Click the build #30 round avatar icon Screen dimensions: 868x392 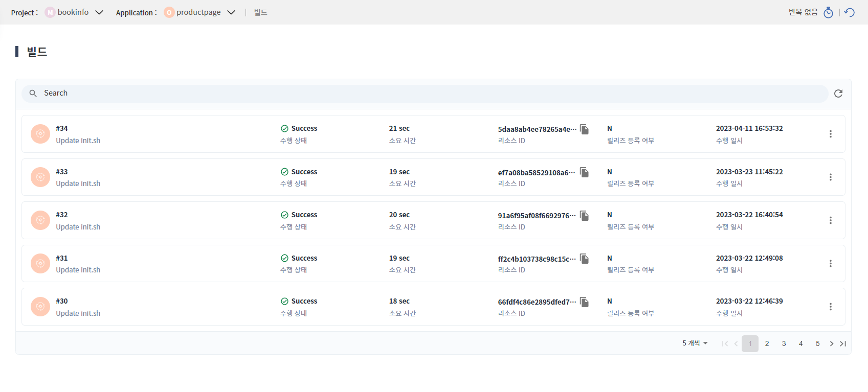[x=40, y=307]
